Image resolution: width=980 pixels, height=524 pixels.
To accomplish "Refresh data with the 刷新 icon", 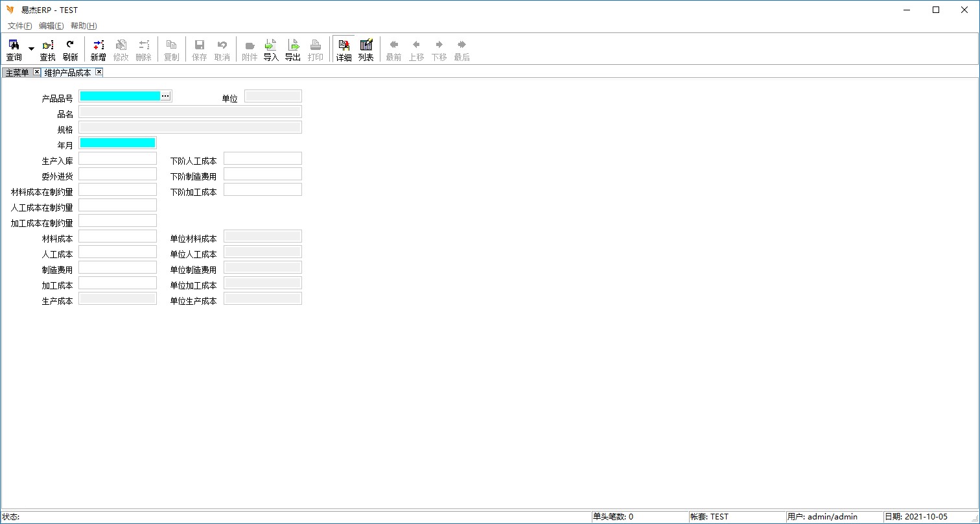I will click(70, 50).
